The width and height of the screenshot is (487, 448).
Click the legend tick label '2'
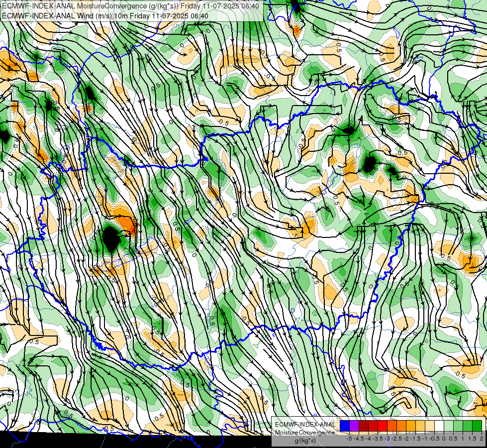point(482,439)
